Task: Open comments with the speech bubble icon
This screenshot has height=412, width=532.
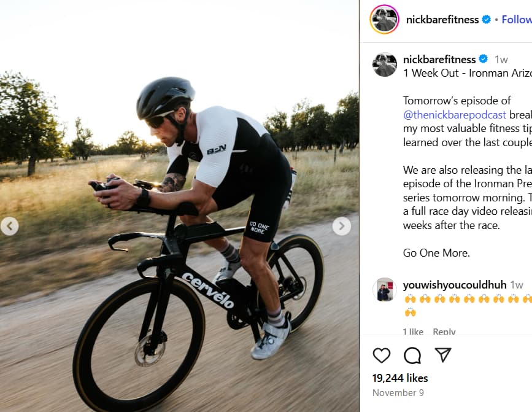Action: pos(412,355)
